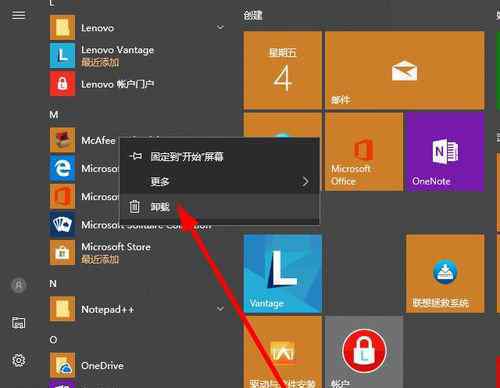Open Microsoft Edge icon in app list
This screenshot has width=500, height=388.
point(62,168)
